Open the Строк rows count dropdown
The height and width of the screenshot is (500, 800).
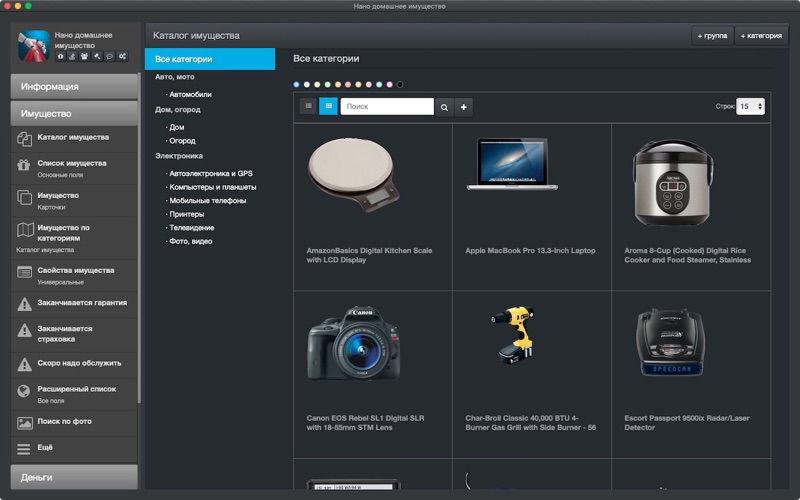pos(750,106)
